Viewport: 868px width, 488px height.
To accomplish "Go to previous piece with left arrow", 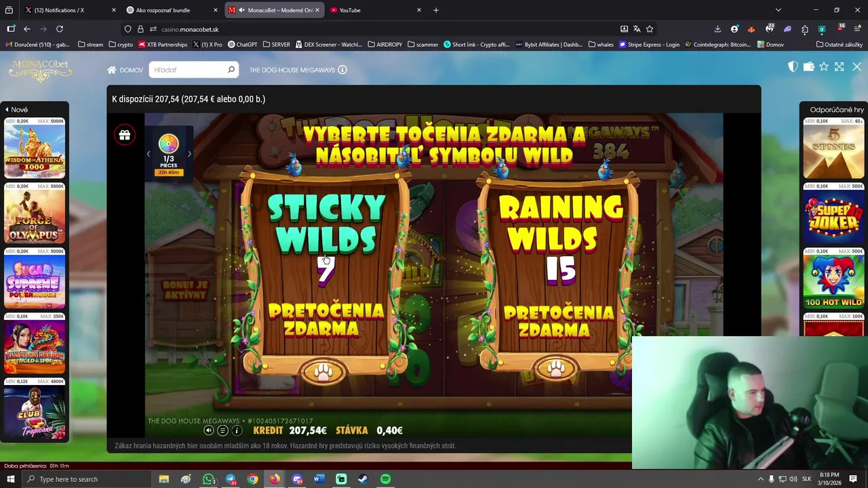I will [x=149, y=155].
